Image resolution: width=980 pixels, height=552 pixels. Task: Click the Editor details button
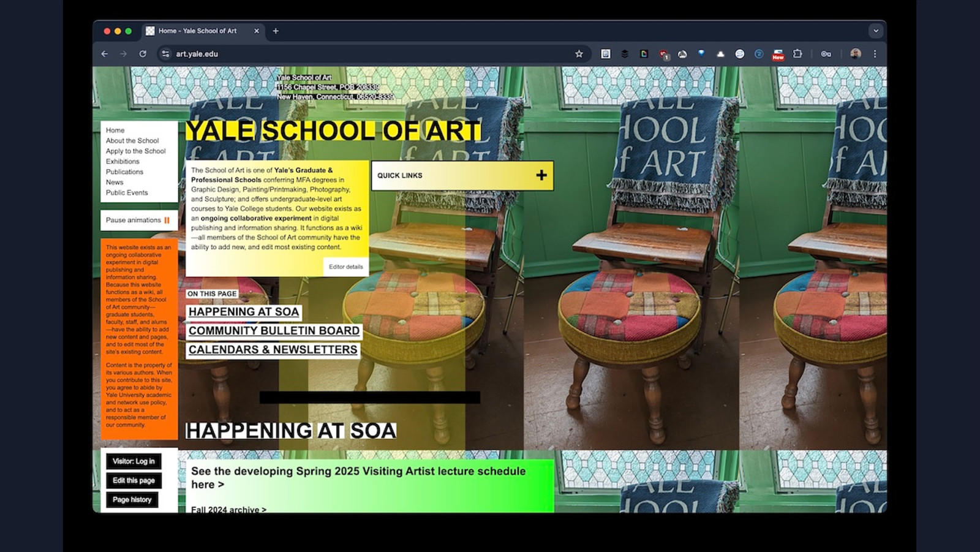[345, 267]
